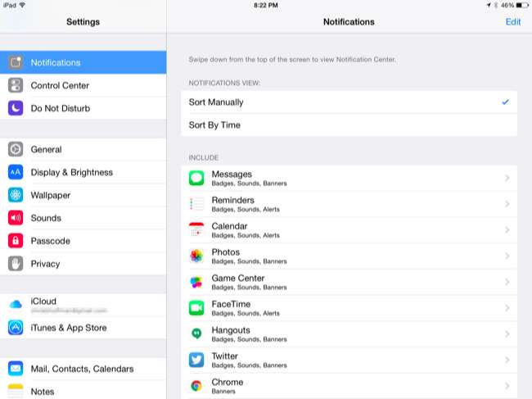Select the Sort Manually option
This screenshot has height=399, width=532.
point(349,102)
